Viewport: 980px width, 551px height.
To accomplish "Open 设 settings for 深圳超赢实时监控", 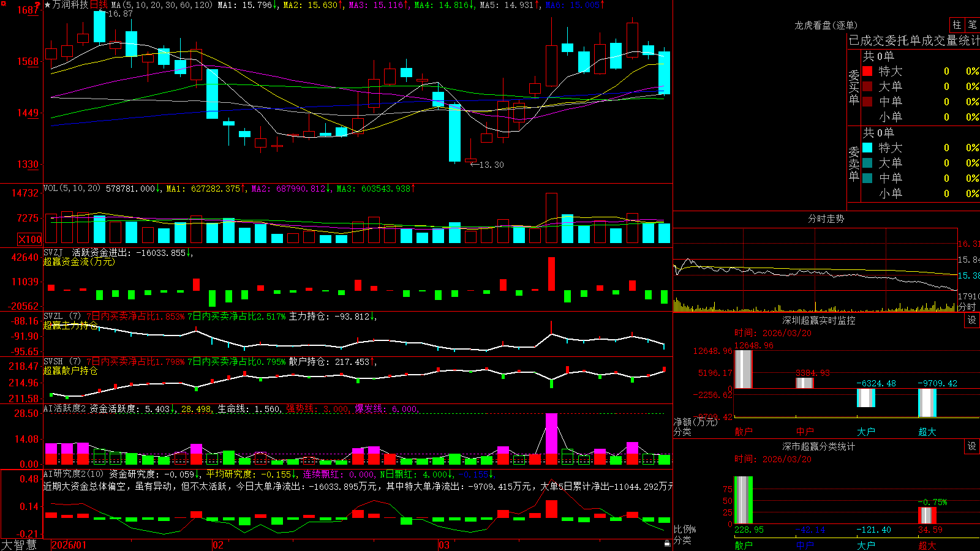I will pyautogui.click(x=972, y=320).
